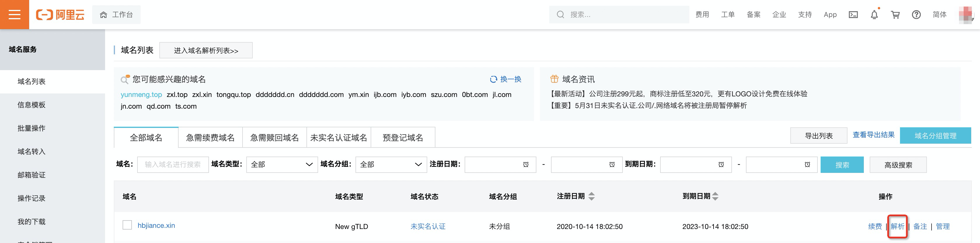This screenshot has width=980, height=243.
Task: Open the 支持 menu
Action: tap(805, 15)
